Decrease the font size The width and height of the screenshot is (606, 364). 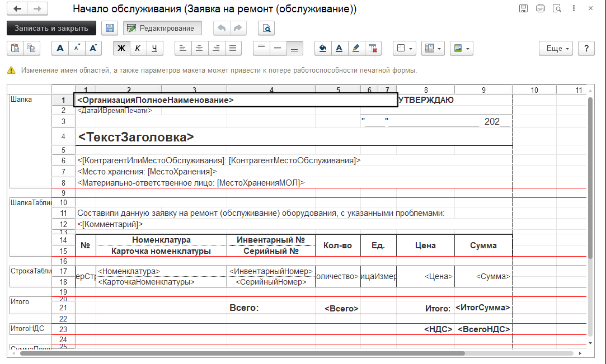[76, 48]
